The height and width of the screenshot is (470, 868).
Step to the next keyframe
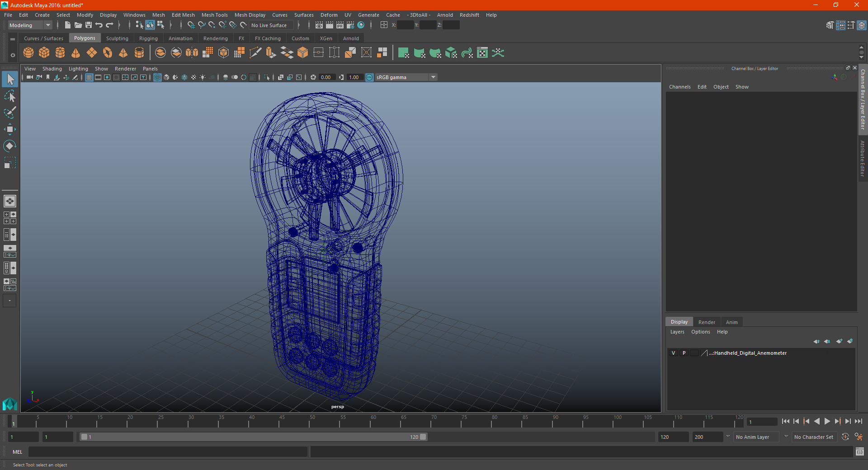[x=837, y=421]
